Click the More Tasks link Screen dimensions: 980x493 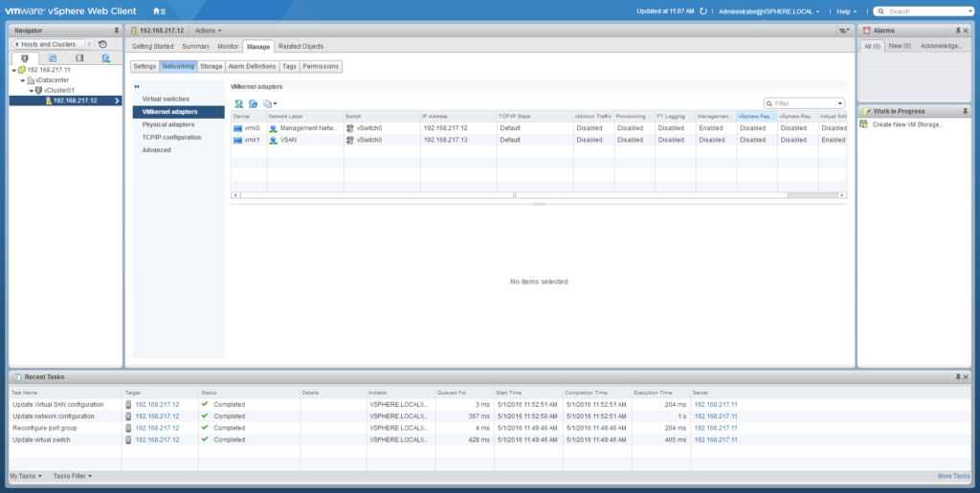tap(954, 476)
